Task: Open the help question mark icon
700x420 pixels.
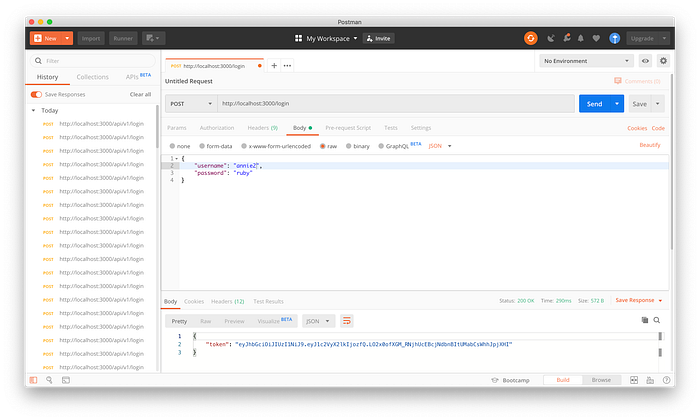Action: pyautogui.click(x=666, y=380)
